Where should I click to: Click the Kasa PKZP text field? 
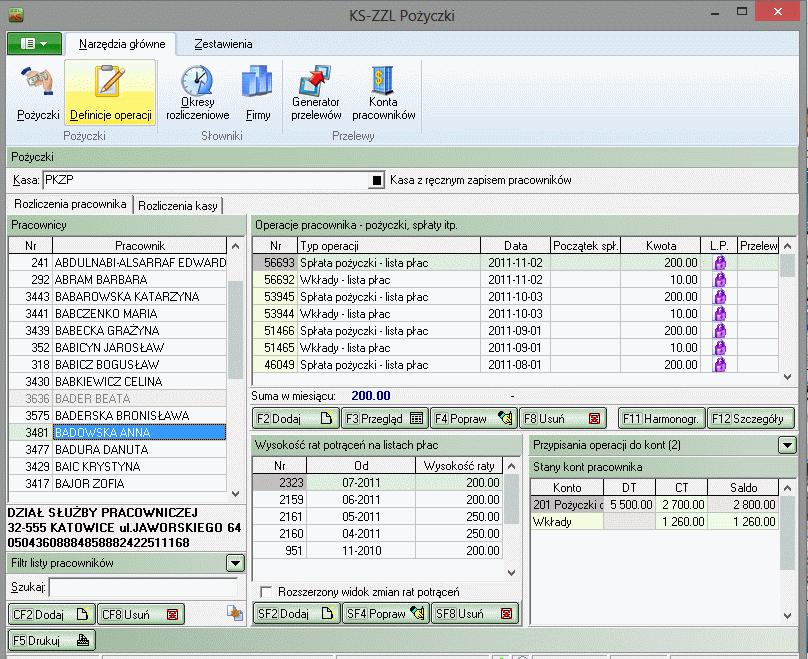pos(206,180)
